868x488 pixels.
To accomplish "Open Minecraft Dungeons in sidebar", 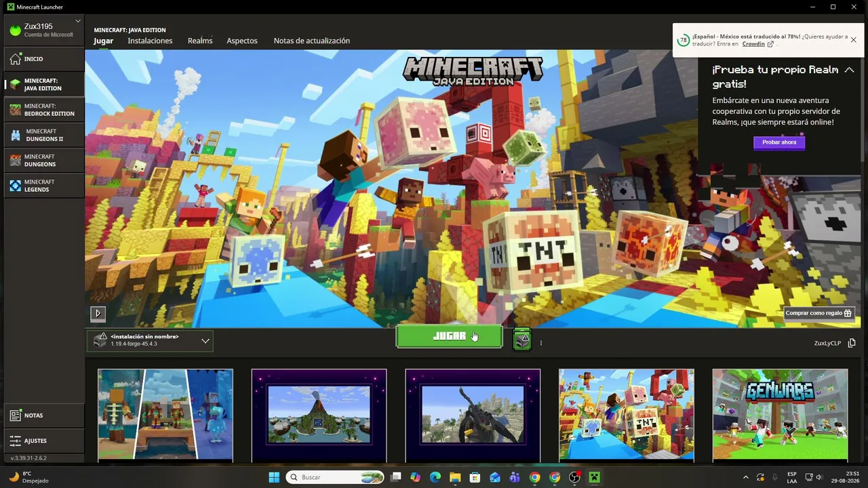I will (44, 160).
